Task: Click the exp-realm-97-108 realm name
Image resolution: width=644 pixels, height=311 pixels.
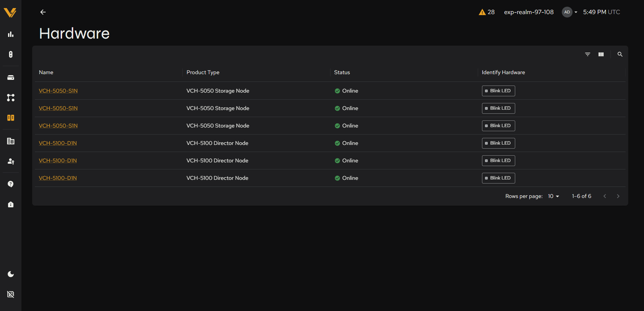Action: tap(529, 12)
